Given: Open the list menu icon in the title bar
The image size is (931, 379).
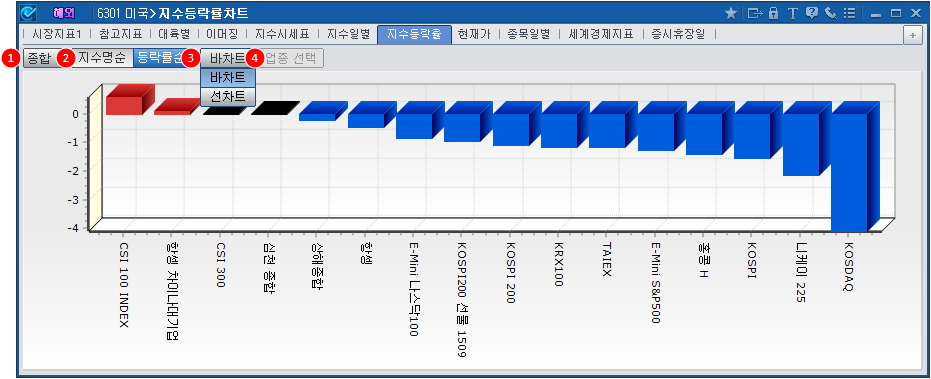Looking at the screenshot, I should coord(850,12).
